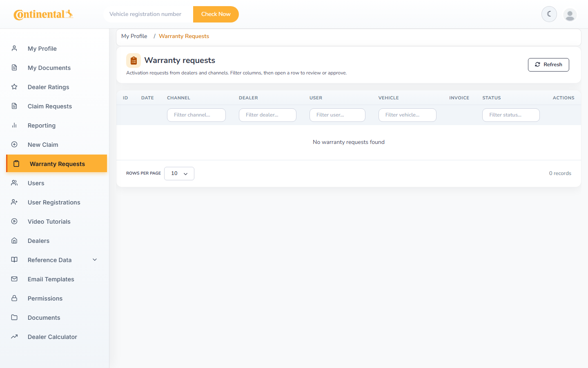Click the My Profile person icon
This screenshot has width=588, height=368.
[x=14, y=48]
